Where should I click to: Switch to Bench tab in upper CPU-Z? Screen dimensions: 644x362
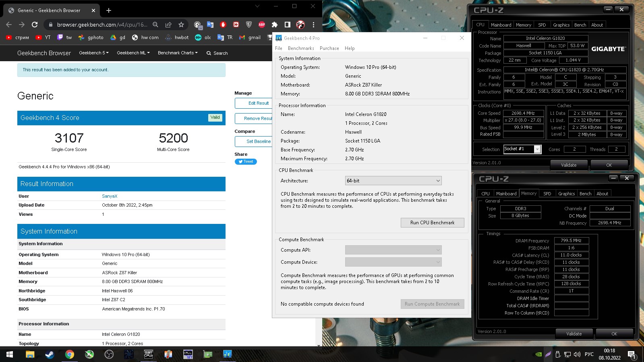[x=580, y=25]
